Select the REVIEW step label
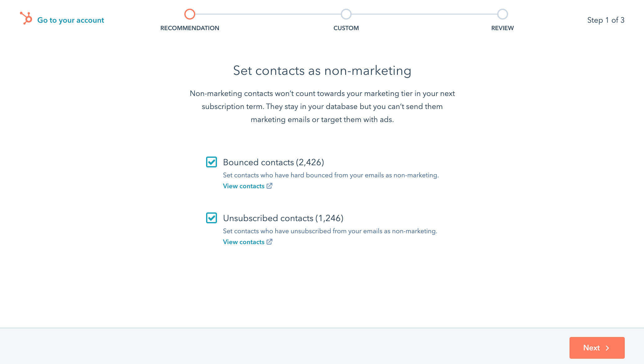Screen dimensions: 644x364 502,28
